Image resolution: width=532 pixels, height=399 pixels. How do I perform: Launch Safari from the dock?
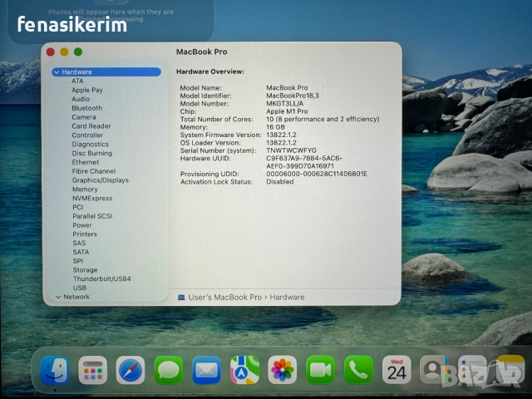[x=131, y=370]
